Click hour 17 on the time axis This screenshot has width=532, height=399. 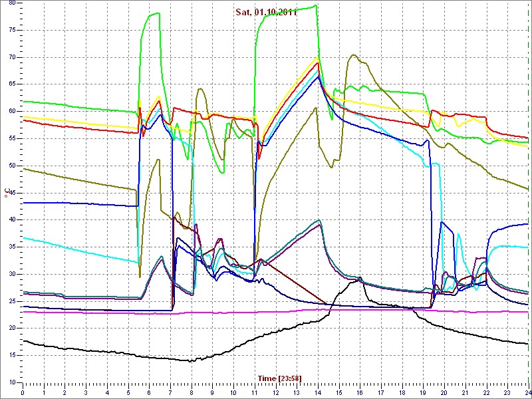pos(380,392)
